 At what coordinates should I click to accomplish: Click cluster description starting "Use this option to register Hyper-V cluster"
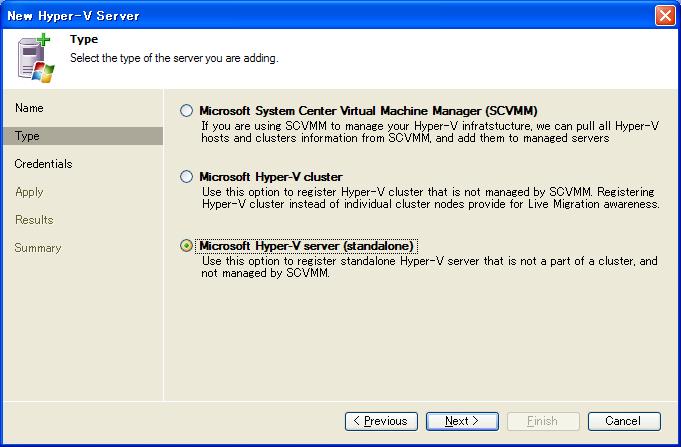click(x=430, y=198)
